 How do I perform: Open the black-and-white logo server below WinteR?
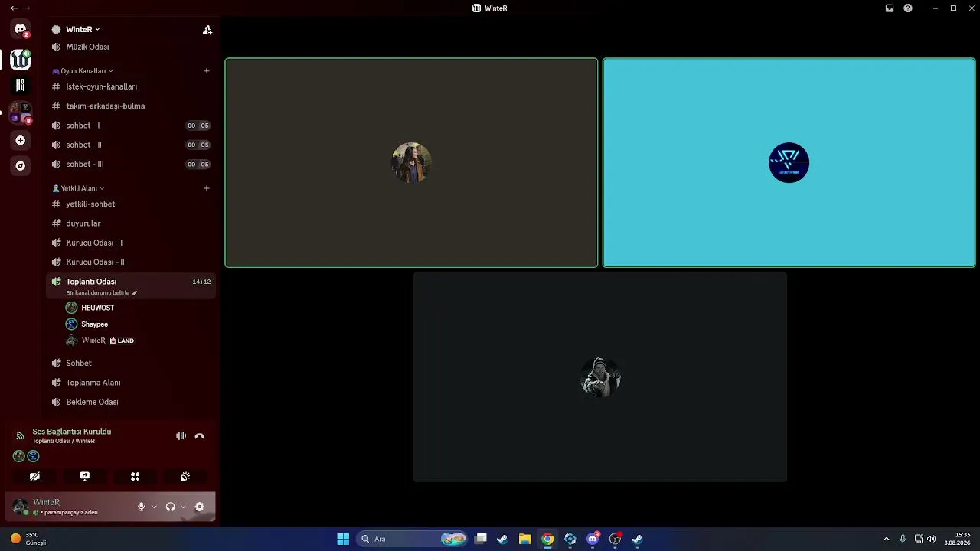[x=21, y=85]
